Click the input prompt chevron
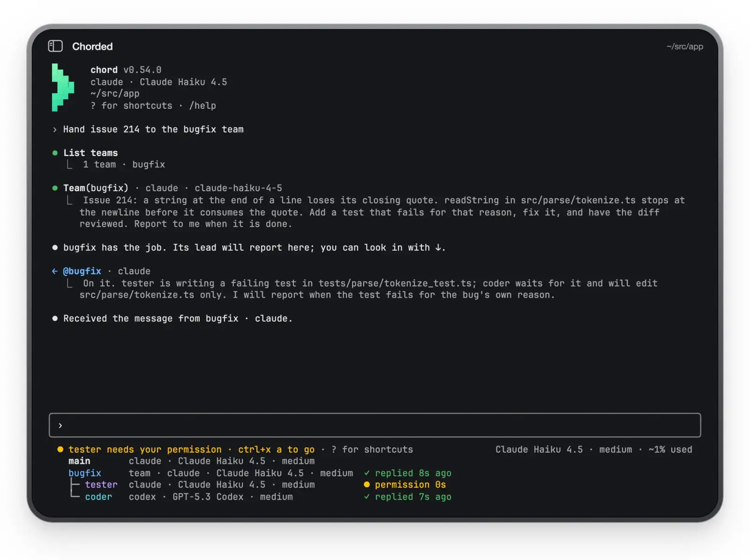The image size is (750, 560). [x=60, y=426]
